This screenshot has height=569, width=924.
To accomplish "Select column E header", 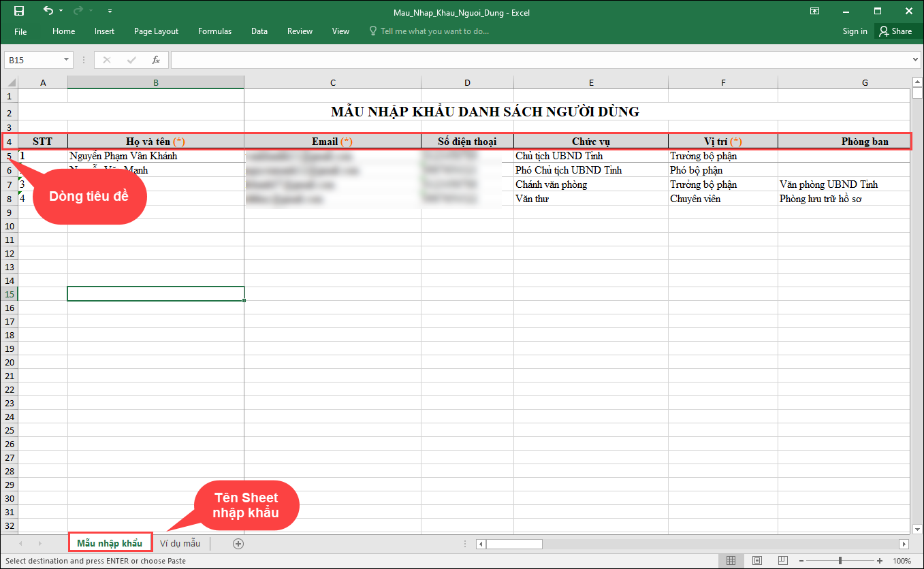I will 591,82.
